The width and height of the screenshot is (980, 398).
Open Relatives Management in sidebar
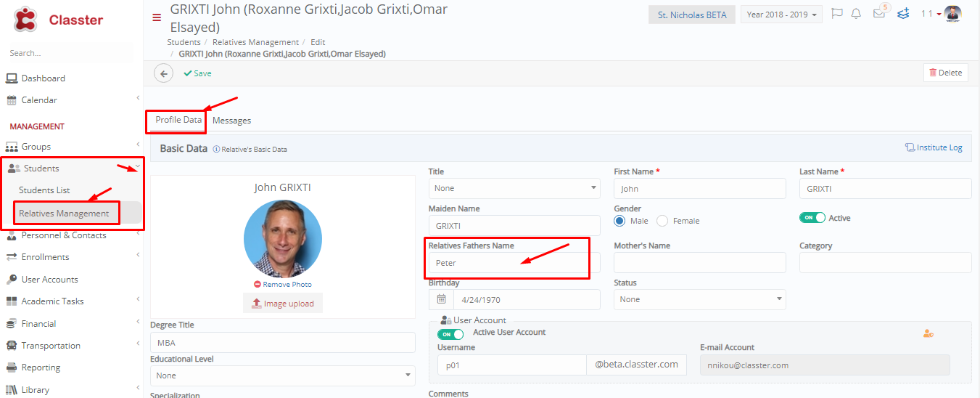click(64, 214)
